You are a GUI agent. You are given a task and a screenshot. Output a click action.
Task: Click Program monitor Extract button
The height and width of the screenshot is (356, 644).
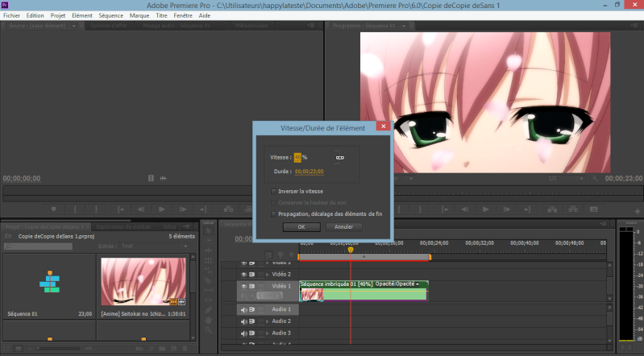tap(573, 209)
